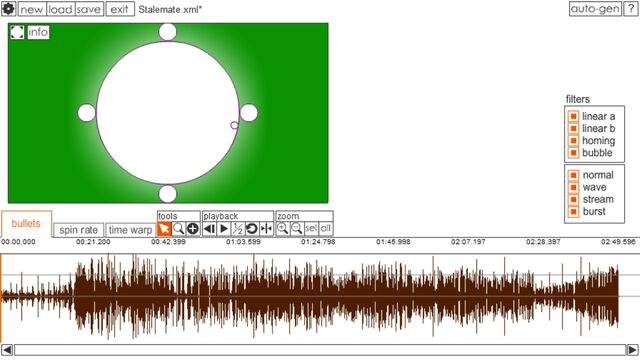Click the 01:45.998 timeline marker
640x360 pixels.
click(393, 242)
